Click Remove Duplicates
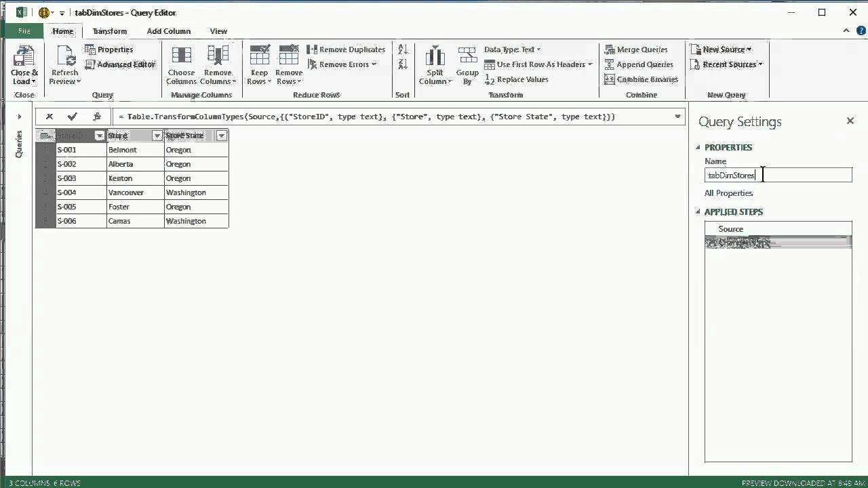The width and height of the screenshot is (868, 488). 346,49
